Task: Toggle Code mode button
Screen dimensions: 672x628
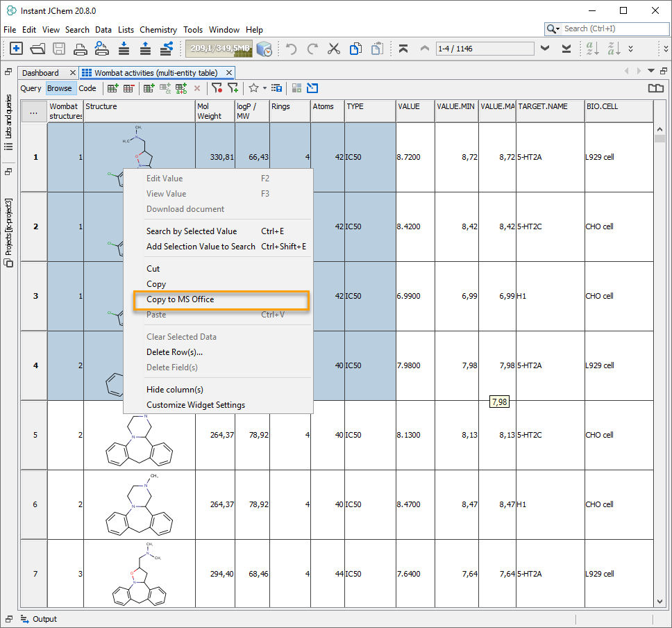Action: pyautogui.click(x=87, y=88)
